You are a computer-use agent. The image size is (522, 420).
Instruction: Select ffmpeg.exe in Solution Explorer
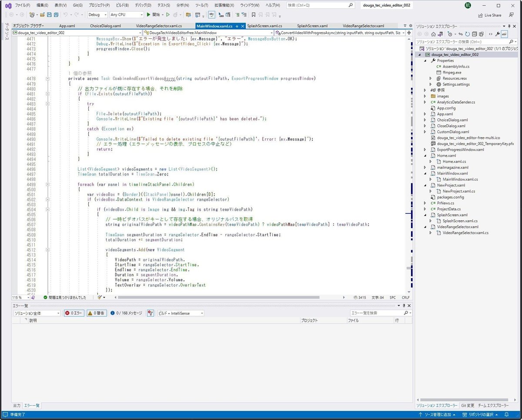(x=449, y=73)
